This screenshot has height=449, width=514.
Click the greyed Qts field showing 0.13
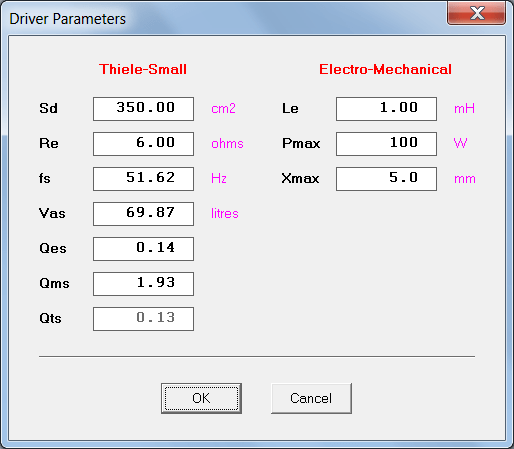click(143, 319)
